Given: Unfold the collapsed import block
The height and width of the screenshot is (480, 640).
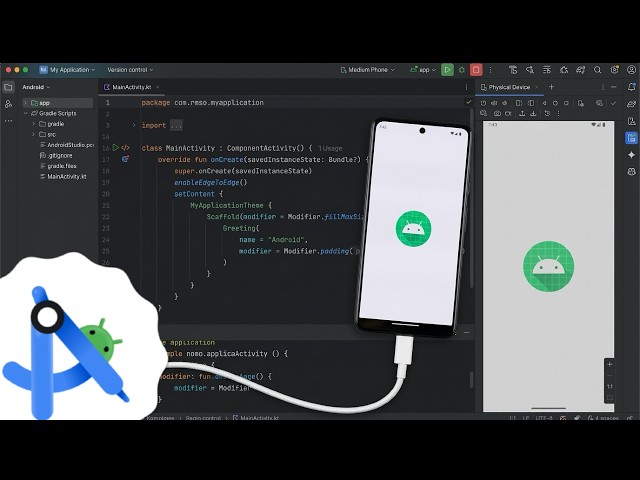Looking at the screenshot, I should (134, 125).
